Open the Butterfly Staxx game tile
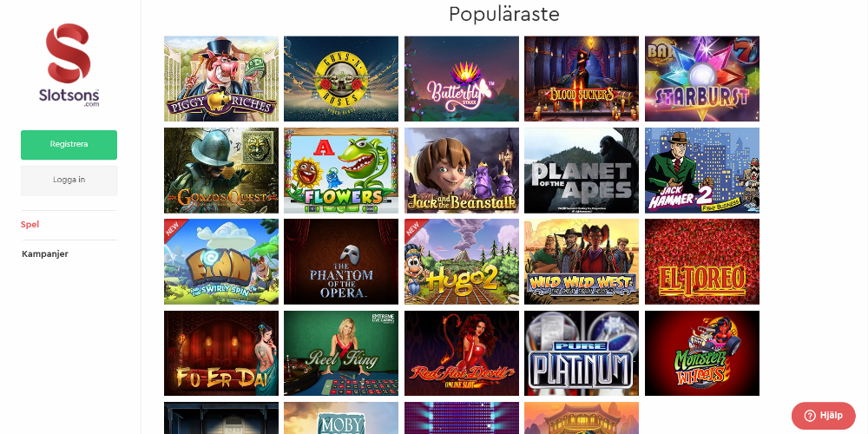Viewport: 868px width, 434px height. (x=462, y=79)
